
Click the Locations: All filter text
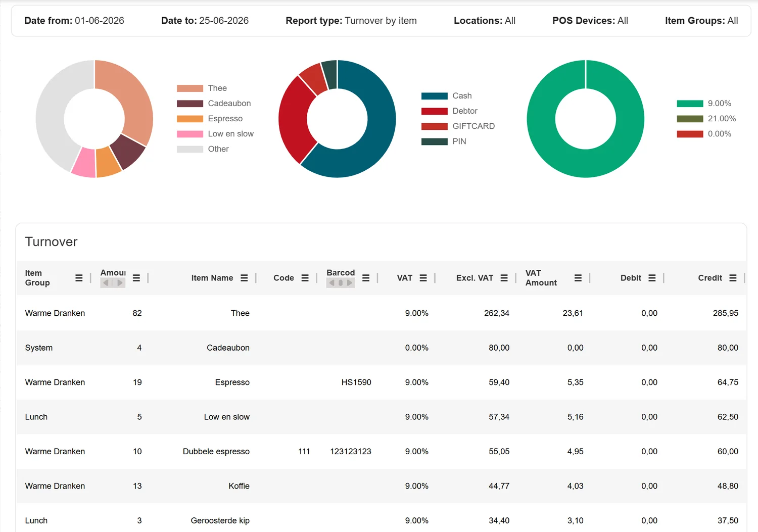coord(485,21)
